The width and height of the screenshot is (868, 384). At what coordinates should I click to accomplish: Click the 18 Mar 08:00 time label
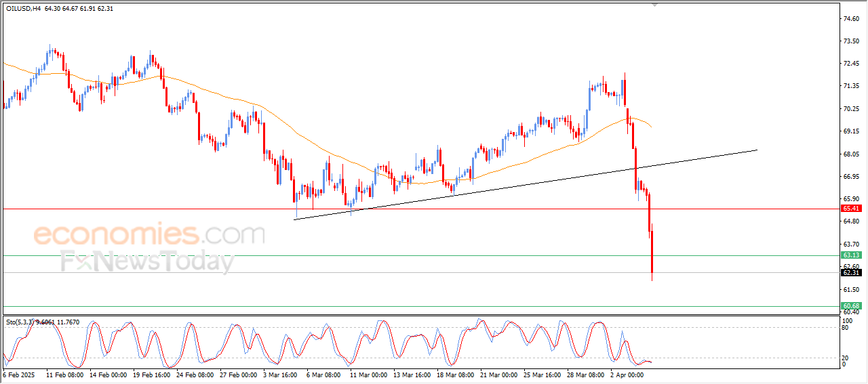455,374
